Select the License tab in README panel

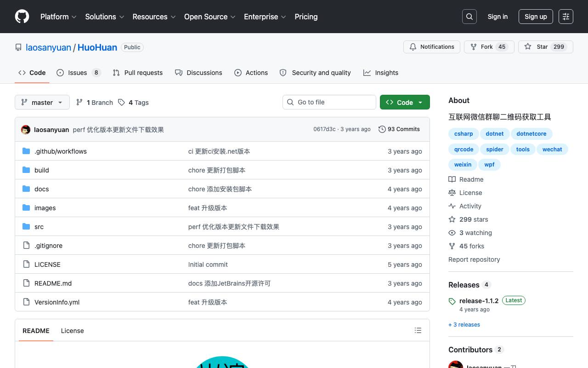[72, 331]
